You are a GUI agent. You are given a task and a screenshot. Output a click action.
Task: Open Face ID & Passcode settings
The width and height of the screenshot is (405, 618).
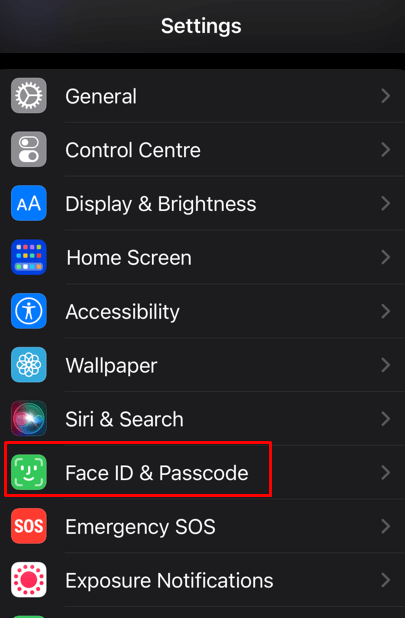tap(202, 472)
